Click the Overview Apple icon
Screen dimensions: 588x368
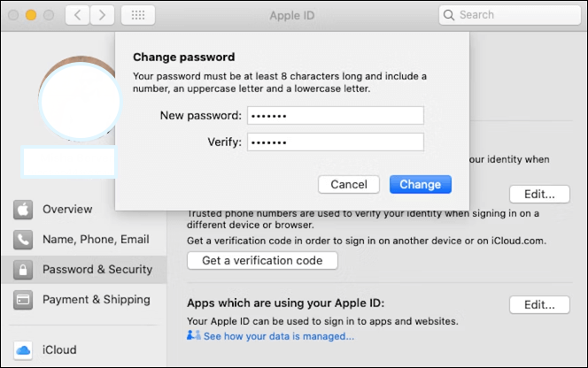(x=23, y=210)
